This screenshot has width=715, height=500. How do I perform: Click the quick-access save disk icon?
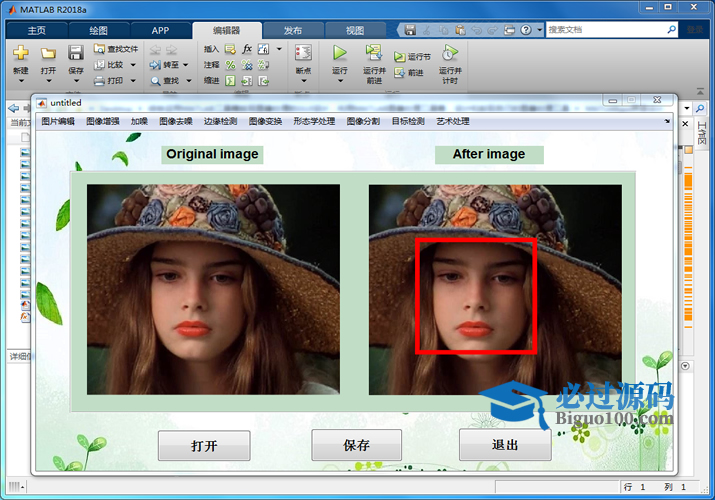click(x=410, y=30)
